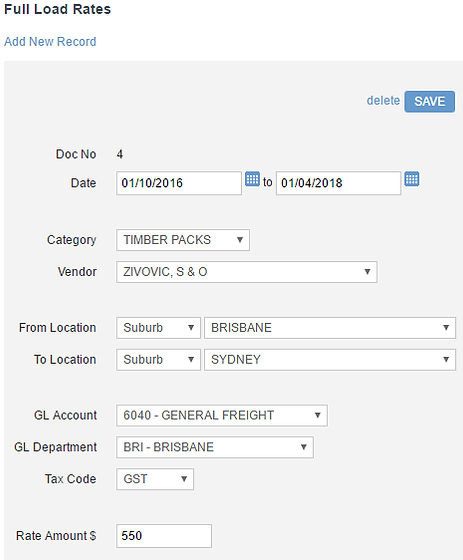Click end date field 01/04/2018
The width and height of the screenshot is (463, 560).
pyautogui.click(x=338, y=183)
